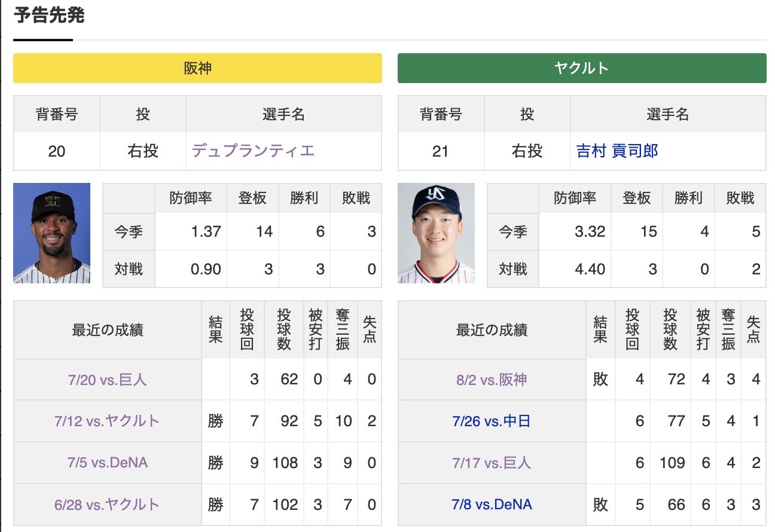Viewport: 775px width, 532px height.
Task: Open the 6/28 vs.ヤクルト game recap
Action: pos(106,505)
